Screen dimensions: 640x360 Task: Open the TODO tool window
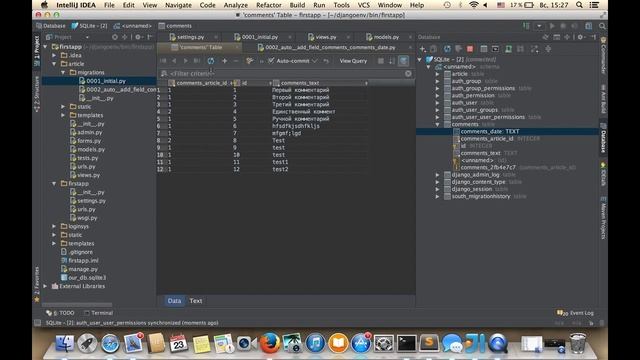pos(60,313)
